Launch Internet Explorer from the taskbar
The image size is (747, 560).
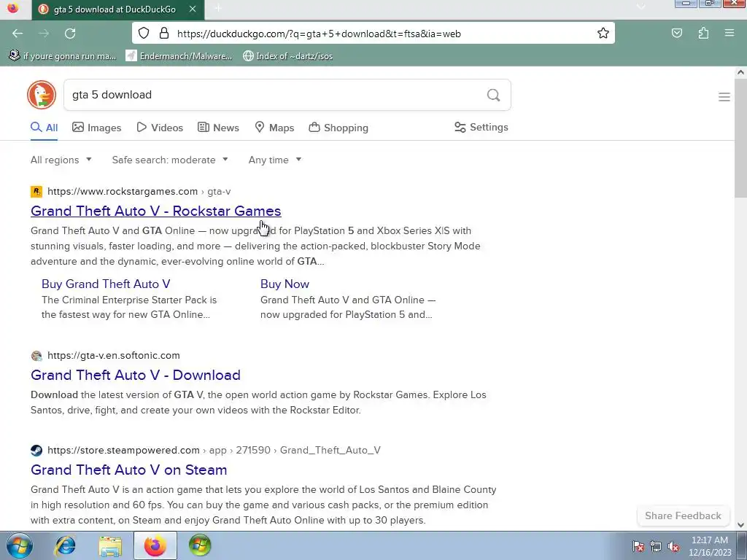point(65,545)
